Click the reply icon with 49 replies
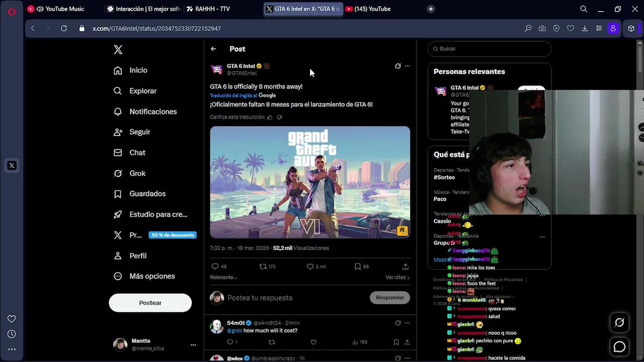Image resolution: width=644 pixels, height=362 pixels. pos(215,266)
